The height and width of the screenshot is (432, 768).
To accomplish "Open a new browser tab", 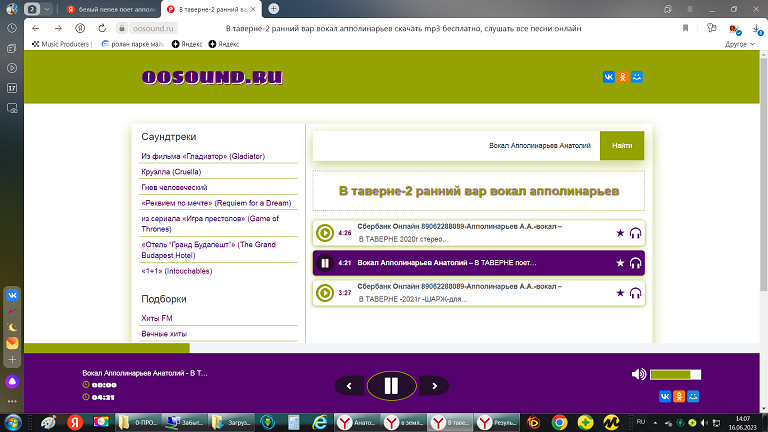I will (x=274, y=8).
